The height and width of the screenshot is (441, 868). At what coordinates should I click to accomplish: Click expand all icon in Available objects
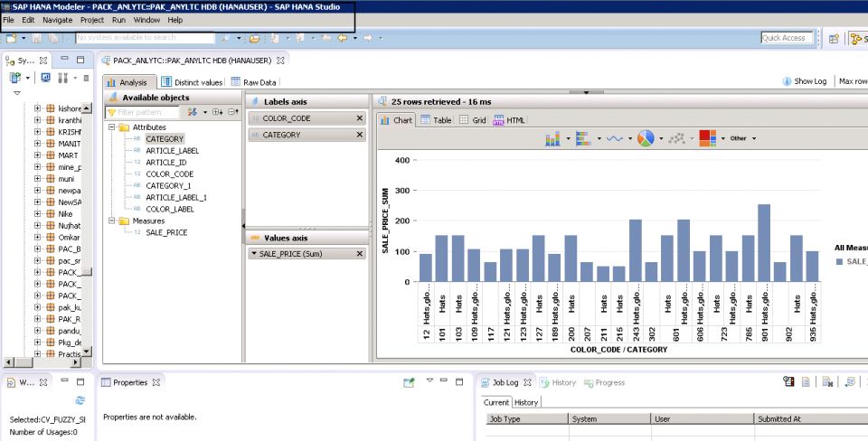point(217,112)
